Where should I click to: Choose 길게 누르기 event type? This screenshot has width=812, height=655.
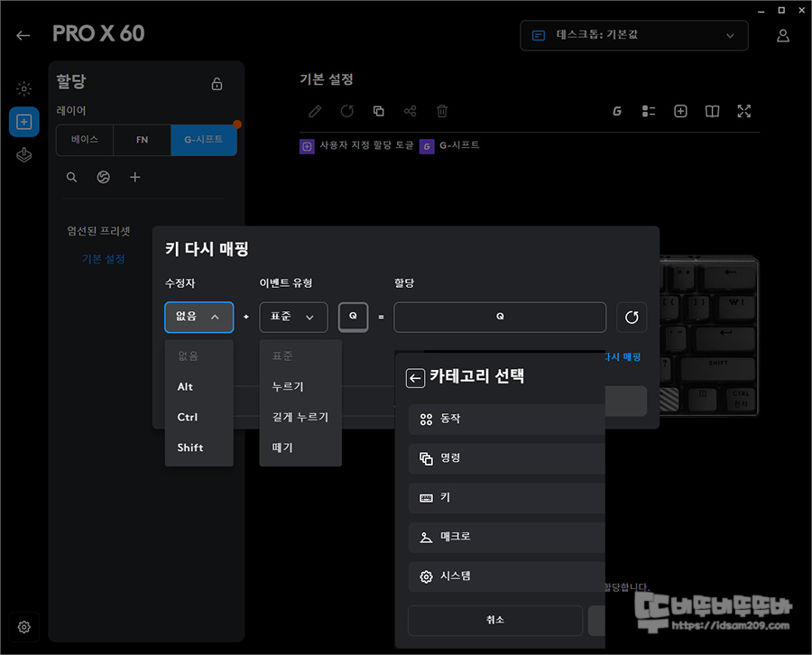coord(300,417)
